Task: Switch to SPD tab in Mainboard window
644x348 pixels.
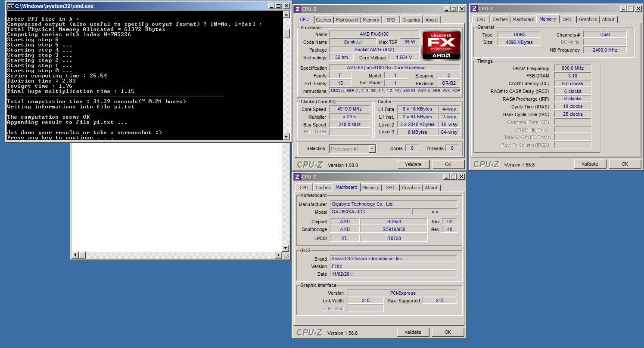Action: coord(390,188)
